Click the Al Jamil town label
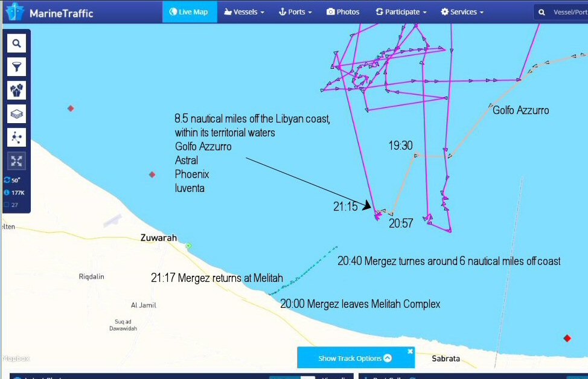The height and width of the screenshot is (379, 588). [x=143, y=305]
